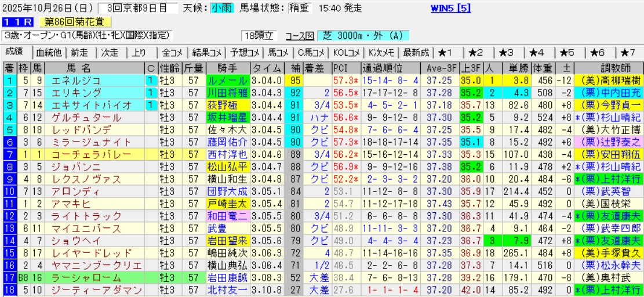Select the 前走 tab
The image size is (644, 297).
pyautogui.click(x=79, y=52)
